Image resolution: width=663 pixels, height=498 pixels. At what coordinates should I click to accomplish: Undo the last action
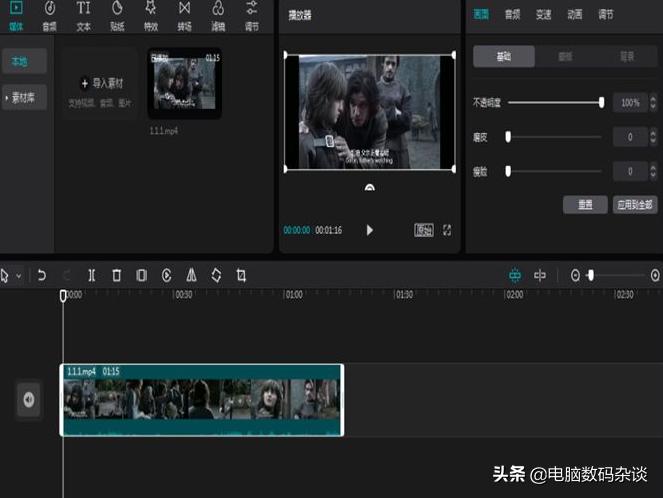tap(41, 276)
